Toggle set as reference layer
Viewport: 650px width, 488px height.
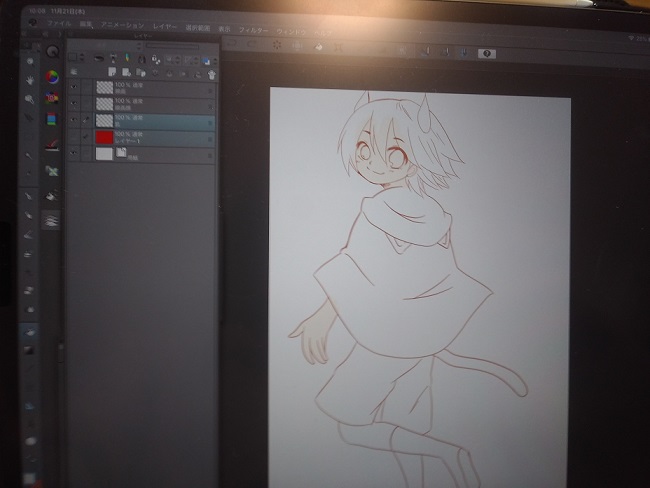click(x=113, y=58)
